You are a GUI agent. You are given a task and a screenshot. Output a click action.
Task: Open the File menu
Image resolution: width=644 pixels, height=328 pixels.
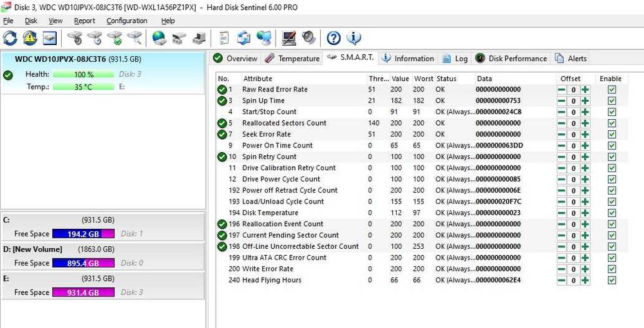click(8, 21)
